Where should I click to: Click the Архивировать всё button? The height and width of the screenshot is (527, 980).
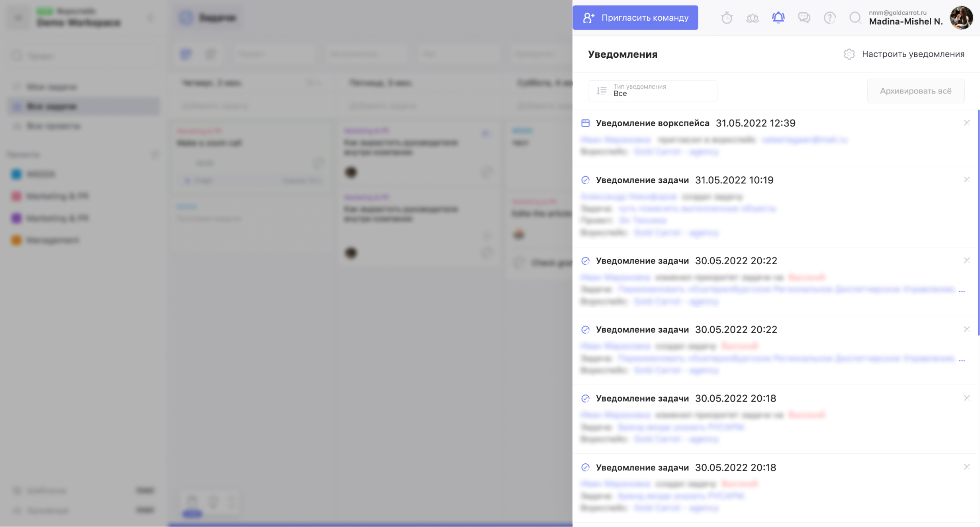tap(915, 91)
